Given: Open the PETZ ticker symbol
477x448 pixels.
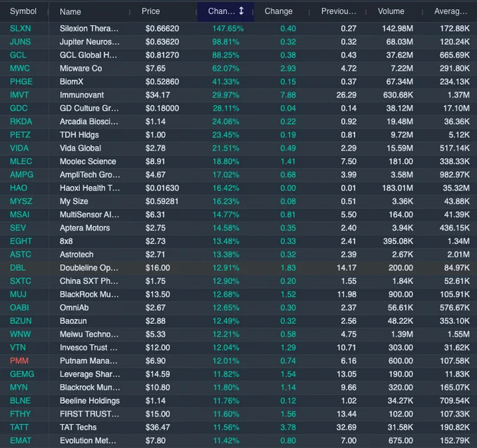Looking at the screenshot, I should coord(20,135).
